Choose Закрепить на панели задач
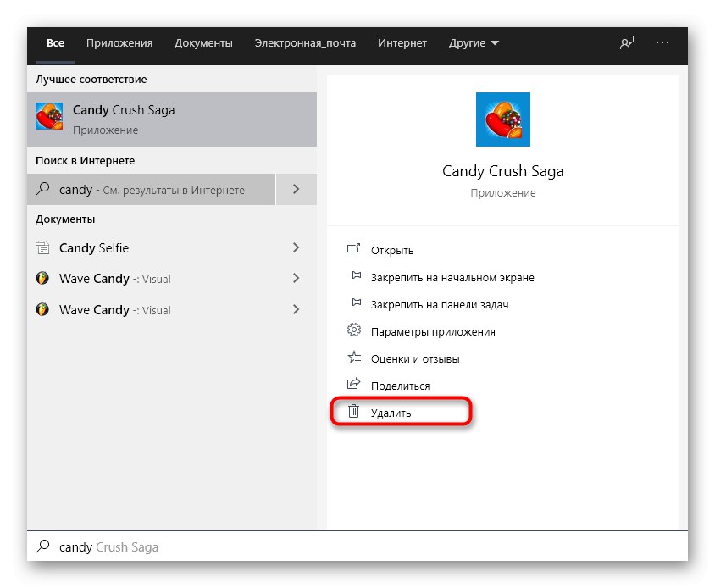 pyautogui.click(x=440, y=305)
